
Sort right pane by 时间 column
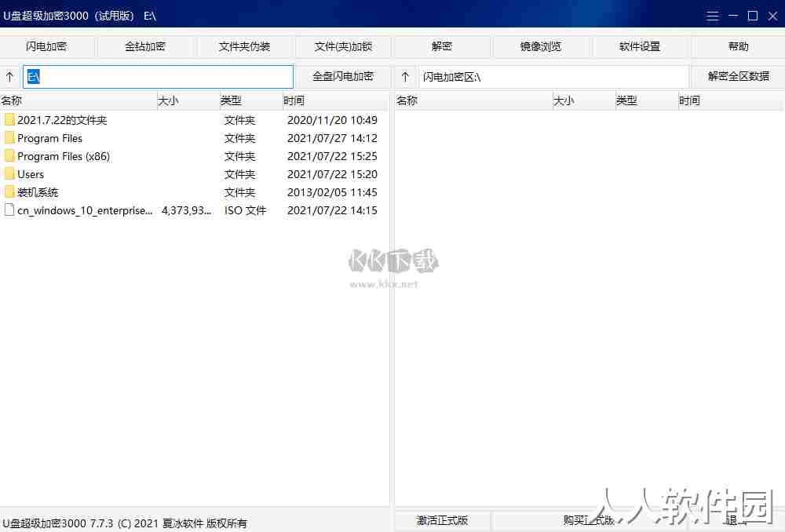(731, 100)
